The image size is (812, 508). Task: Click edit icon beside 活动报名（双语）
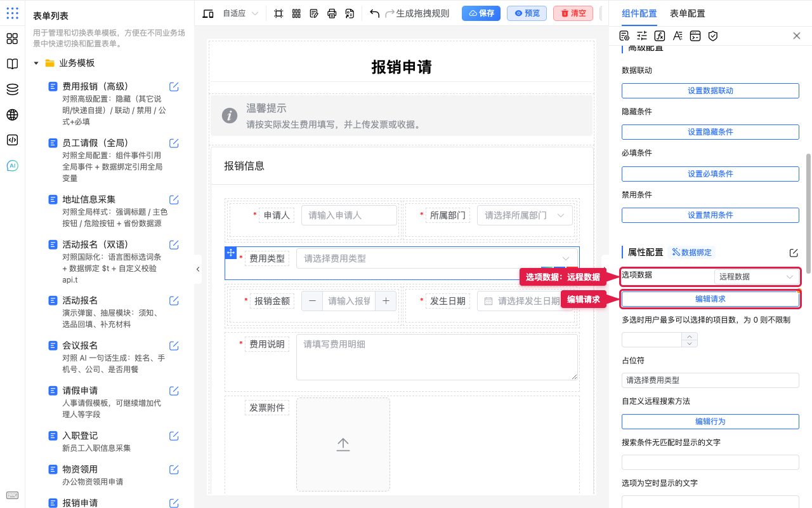174,244
